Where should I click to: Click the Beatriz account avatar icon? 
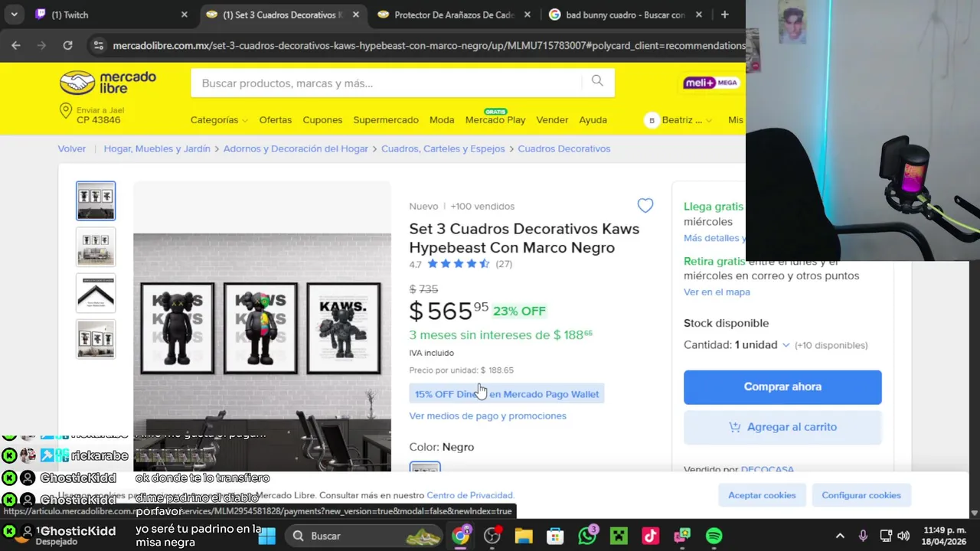coord(652,120)
